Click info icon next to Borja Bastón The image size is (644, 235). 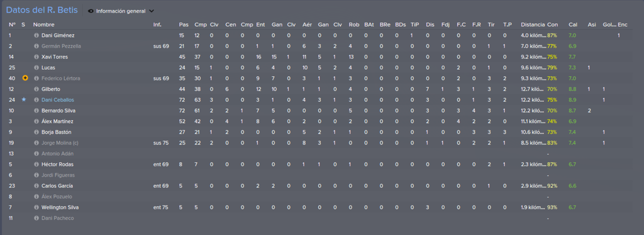point(36,132)
